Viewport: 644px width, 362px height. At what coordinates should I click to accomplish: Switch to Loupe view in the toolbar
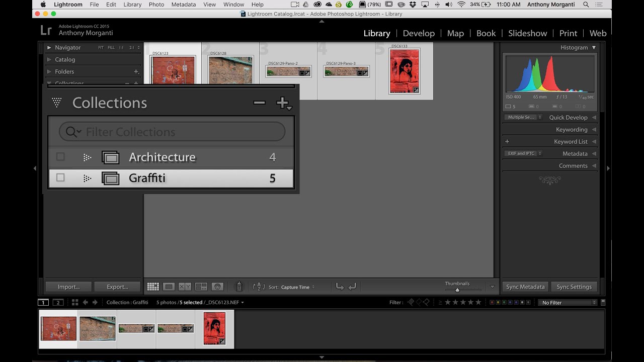tap(169, 287)
